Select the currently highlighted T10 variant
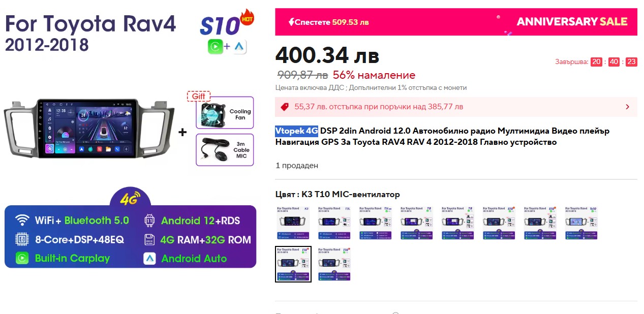This screenshot has height=314, width=644. pyautogui.click(x=293, y=264)
